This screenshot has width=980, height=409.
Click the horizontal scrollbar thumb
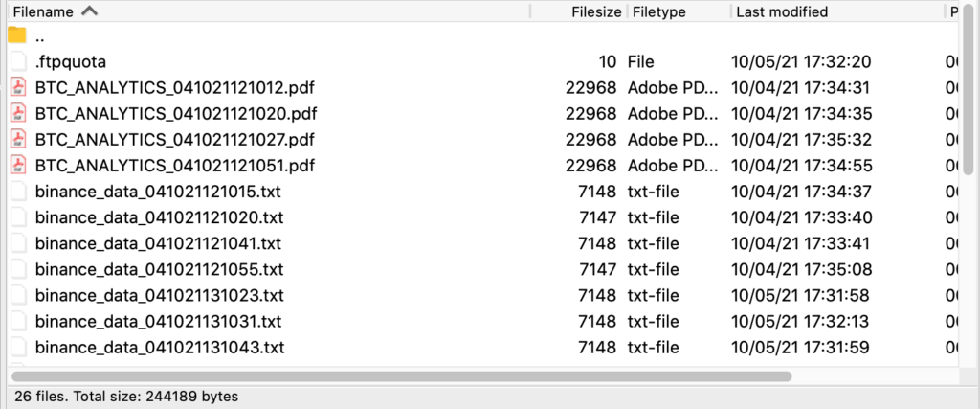[401, 376]
